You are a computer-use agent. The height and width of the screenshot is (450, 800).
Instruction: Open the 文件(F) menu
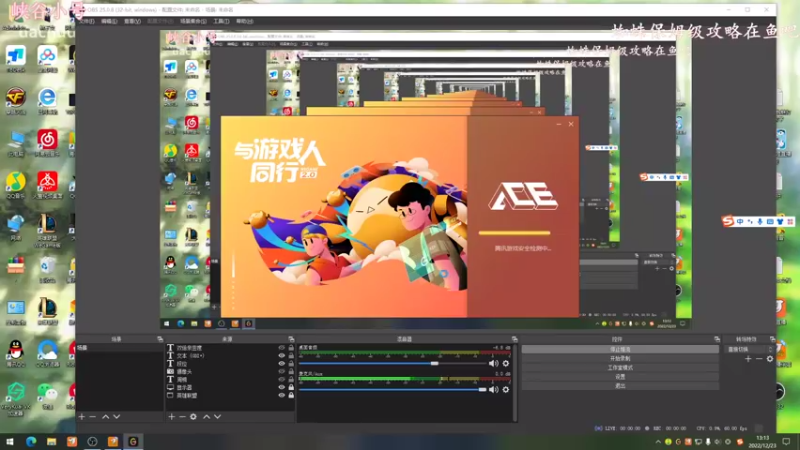87,21
